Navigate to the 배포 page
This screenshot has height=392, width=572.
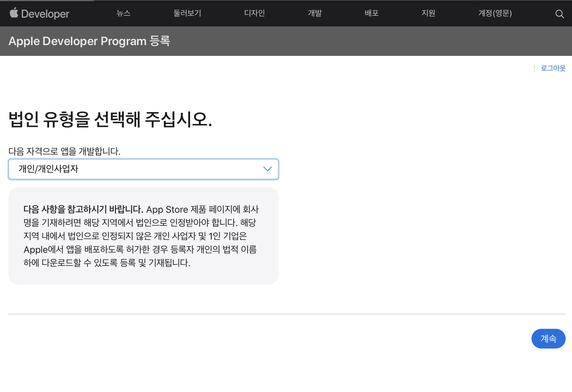click(x=371, y=13)
